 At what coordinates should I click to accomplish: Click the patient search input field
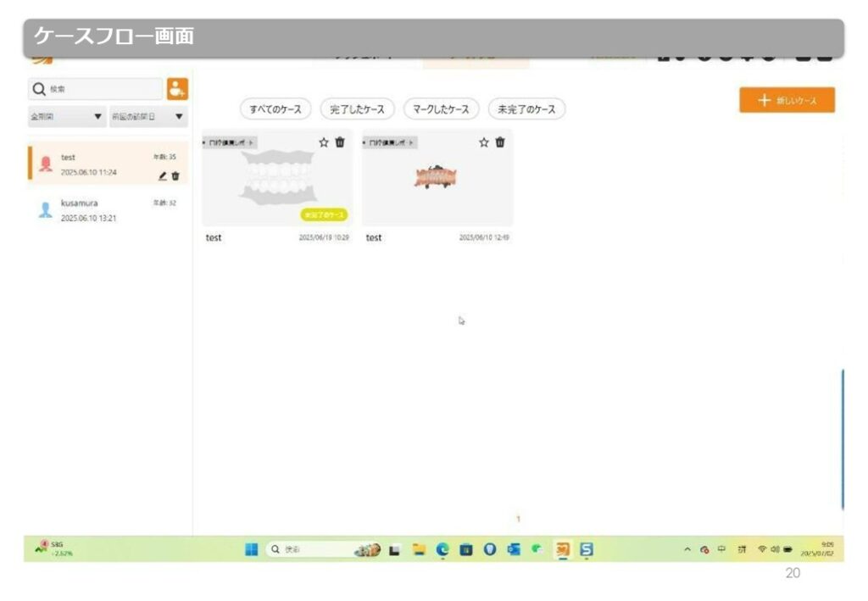(x=95, y=88)
